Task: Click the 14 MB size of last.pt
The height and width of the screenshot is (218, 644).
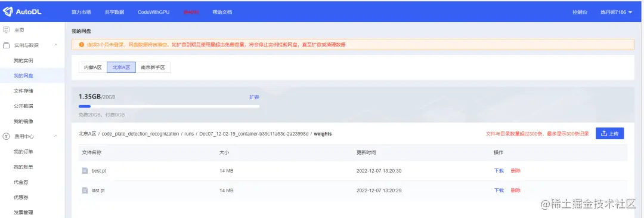Action: click(227, 191)
